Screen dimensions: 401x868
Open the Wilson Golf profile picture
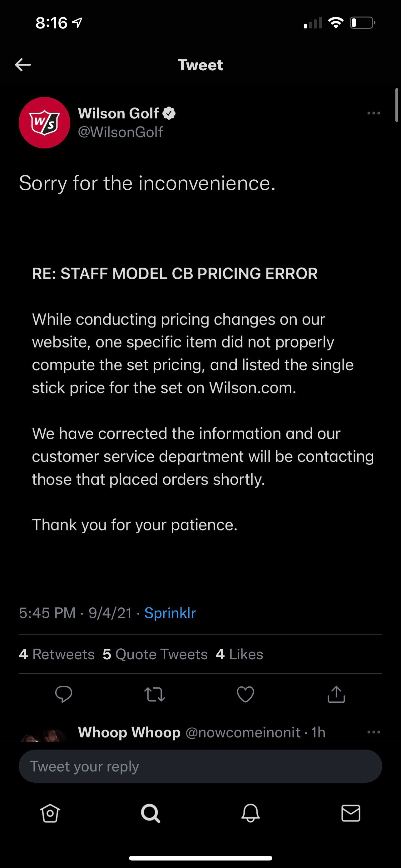44,123
